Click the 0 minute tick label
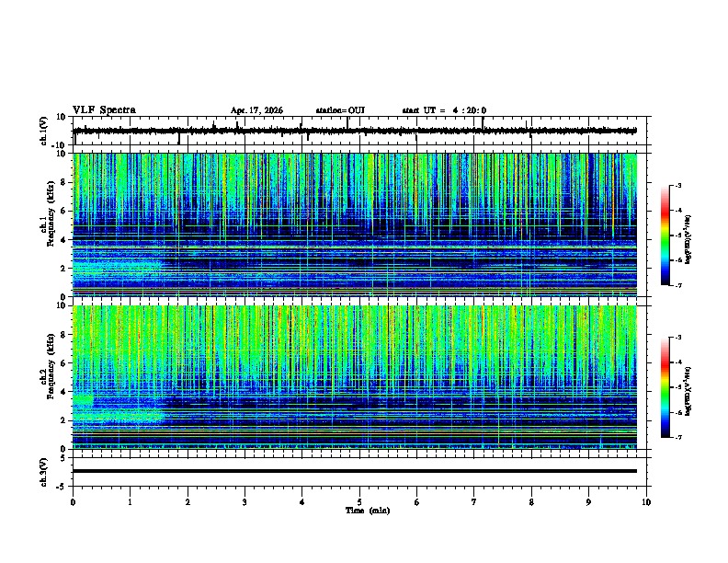Screen dimensions: 728x563 pos(73,502)
